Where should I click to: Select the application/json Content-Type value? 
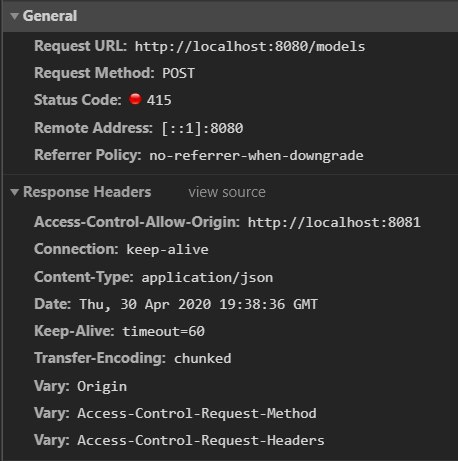(207, 278)
